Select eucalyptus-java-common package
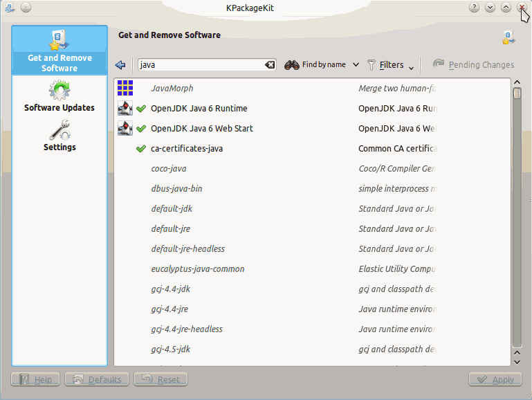 click(198, 269)
